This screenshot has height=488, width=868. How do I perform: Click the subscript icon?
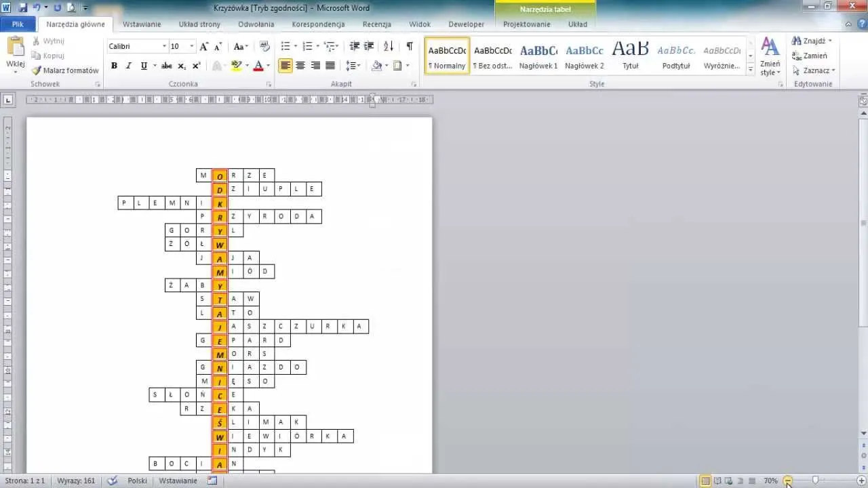tap(182, 66)
